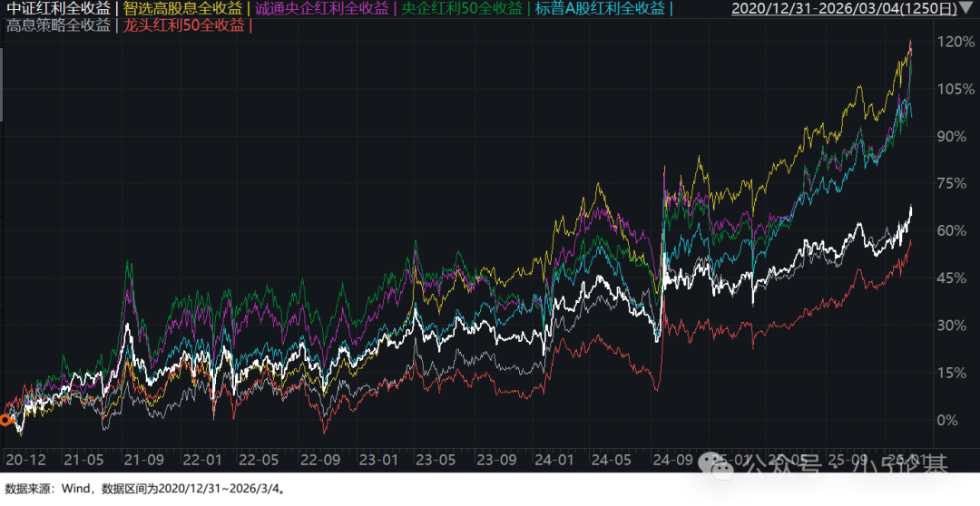Click the 90% y-axis label

pos(953,136)
